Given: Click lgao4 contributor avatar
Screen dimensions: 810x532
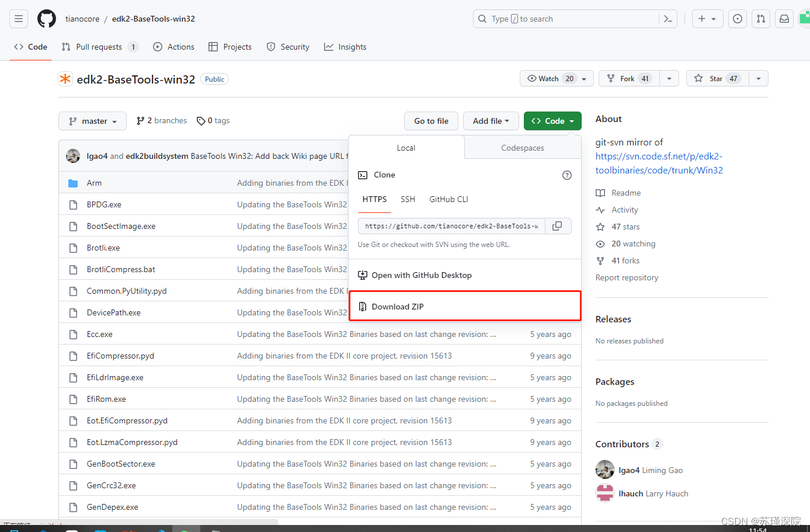Looking at the screenshot, I should 605,470.
